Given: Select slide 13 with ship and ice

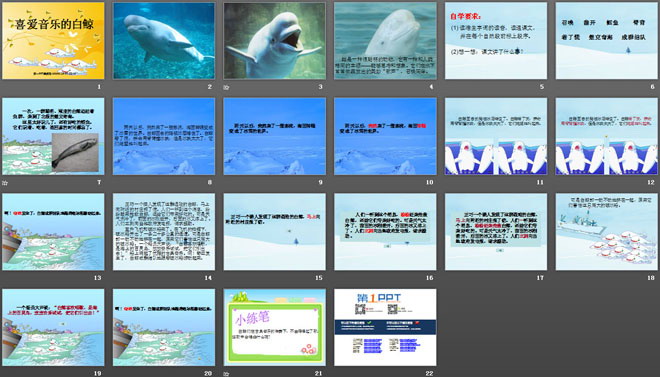Looking at the screenshot, I should (53, 231).
